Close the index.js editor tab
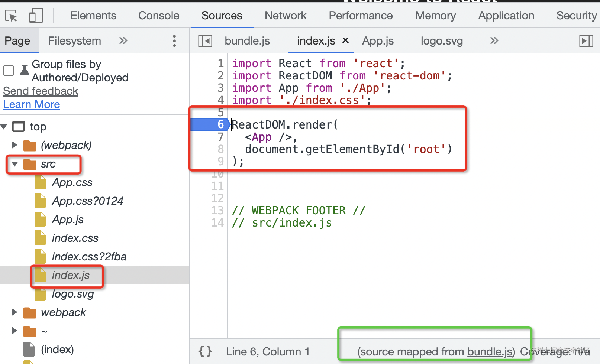 tap(345, 40)
